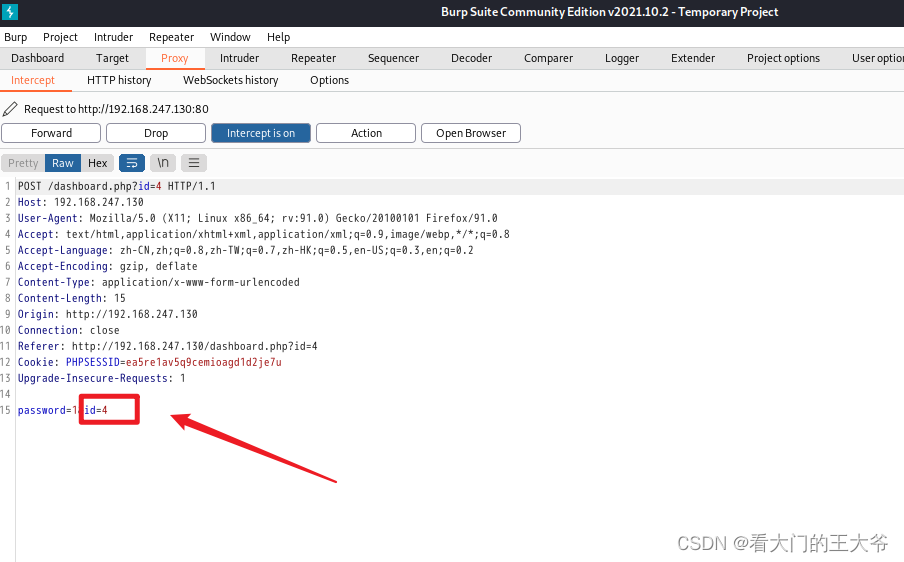Image resolution: width=904 pixels, height=562 pixels.
Task: Switch to Hex view
Action: tap(97, 163)
